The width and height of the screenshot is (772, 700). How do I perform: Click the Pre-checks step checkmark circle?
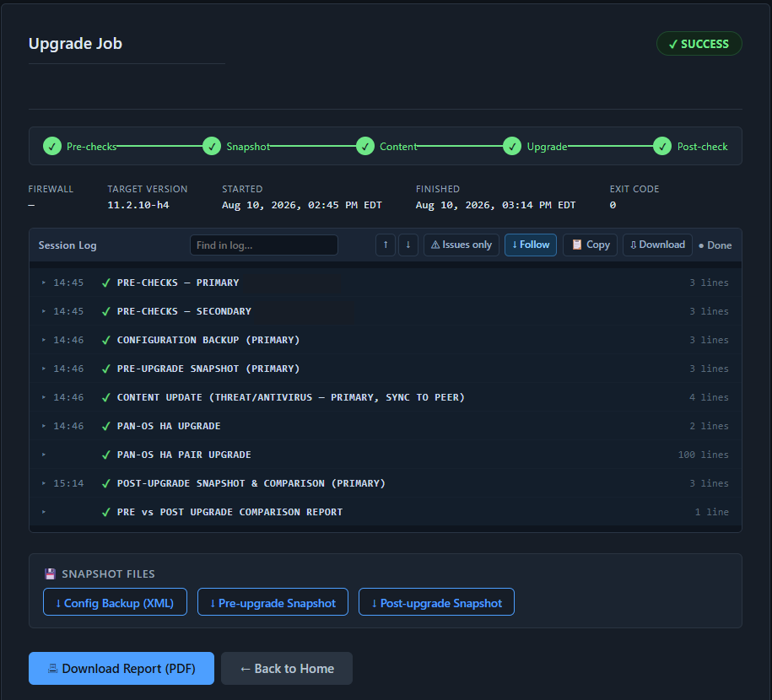[52, 146]
